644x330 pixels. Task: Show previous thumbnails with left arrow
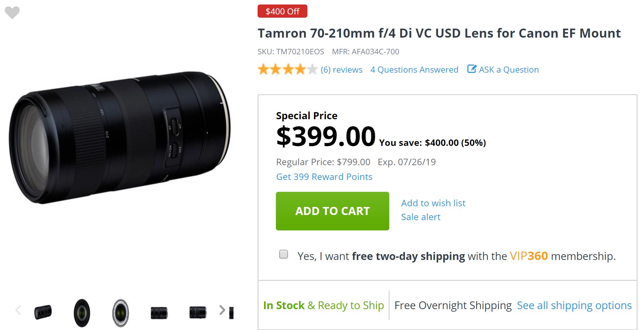tap(18, 310)
